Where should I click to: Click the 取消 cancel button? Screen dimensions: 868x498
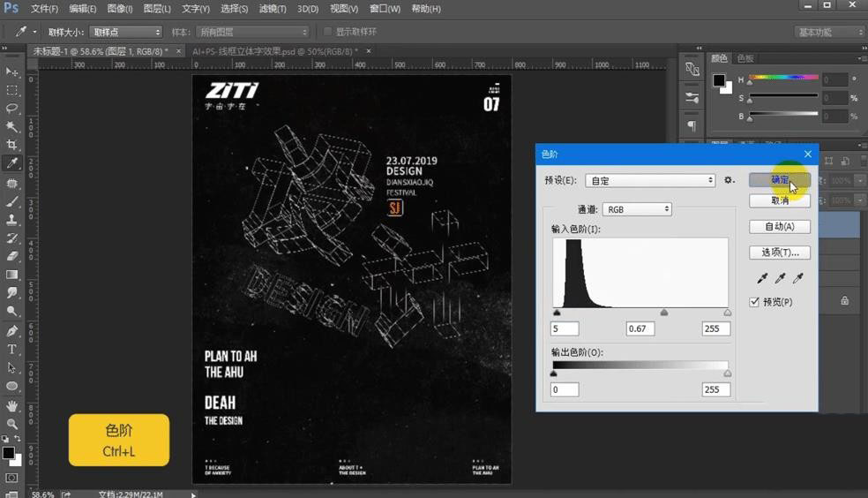point(780,200)
